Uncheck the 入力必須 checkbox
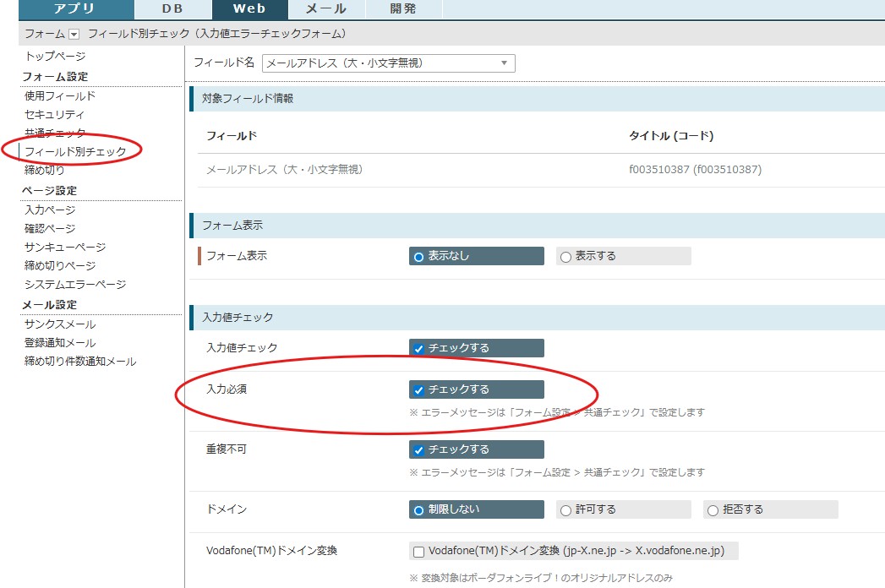The height and width of the screenshot is (588, 885). (418, 390)
